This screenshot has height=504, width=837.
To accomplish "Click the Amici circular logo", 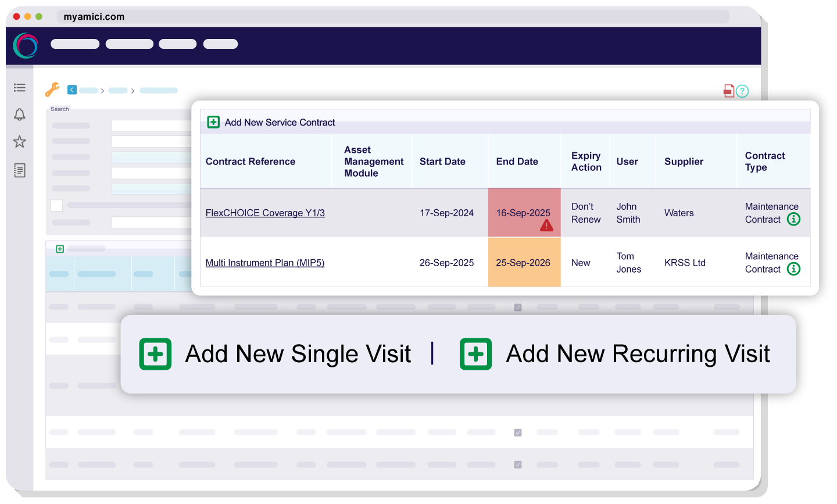I will click(x=26, y=45).
